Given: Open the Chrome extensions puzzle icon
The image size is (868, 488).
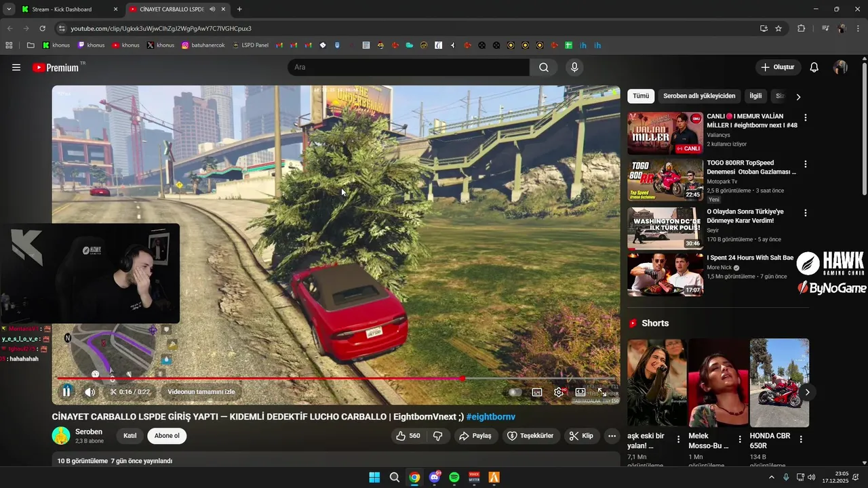Looking at the screenshot, I should tap(802, 28).
